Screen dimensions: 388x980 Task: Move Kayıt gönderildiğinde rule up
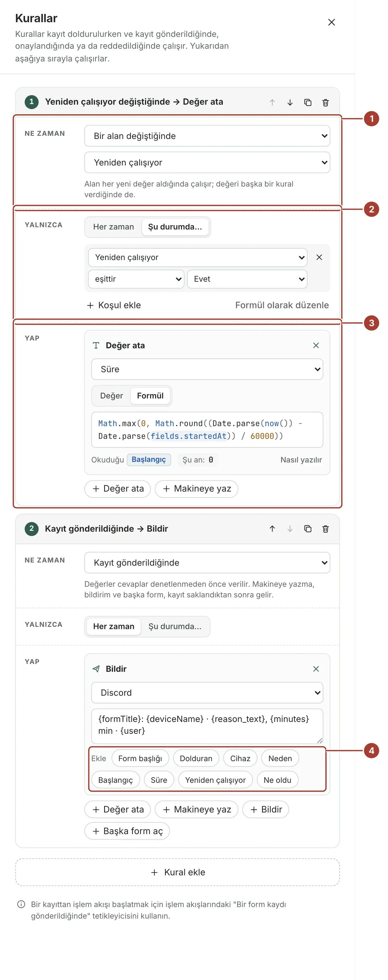point(272,529)
